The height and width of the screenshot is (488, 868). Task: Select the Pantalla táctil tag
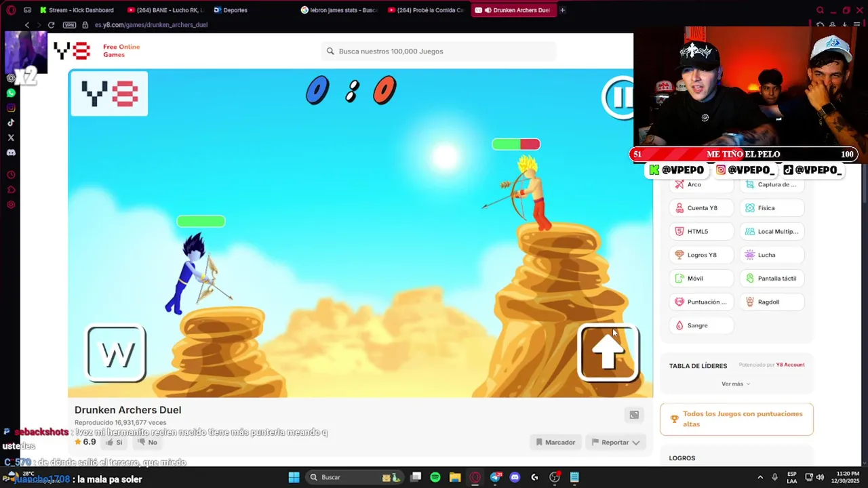[772, 279]
